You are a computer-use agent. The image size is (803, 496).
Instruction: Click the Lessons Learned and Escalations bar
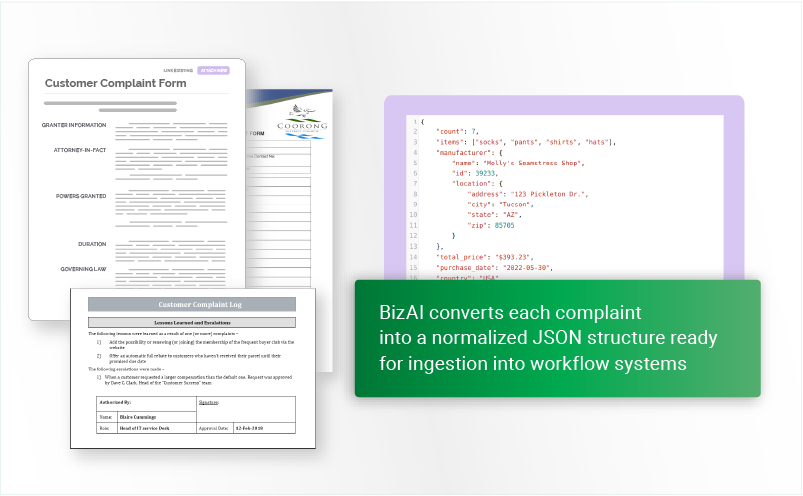pyautogui.click(x=191, y=323)
